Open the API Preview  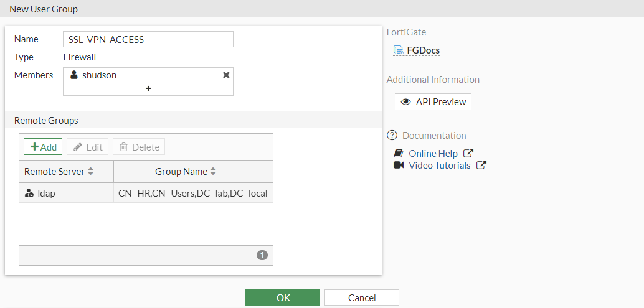[x=433, y=101]
